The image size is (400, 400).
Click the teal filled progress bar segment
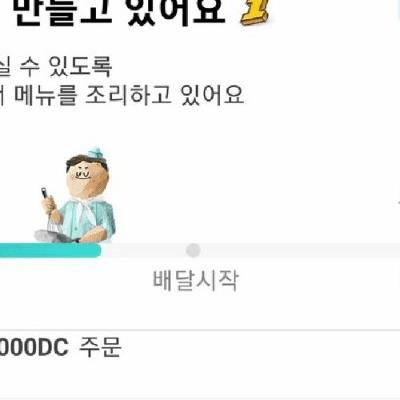(50, 250)
